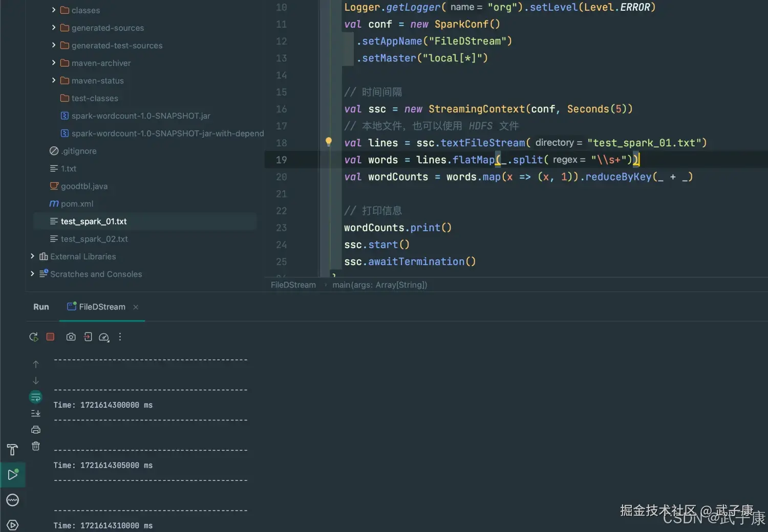Click the goodtbl.java file icon
This screenshot has height=532, width=768.
click(54, 186)
